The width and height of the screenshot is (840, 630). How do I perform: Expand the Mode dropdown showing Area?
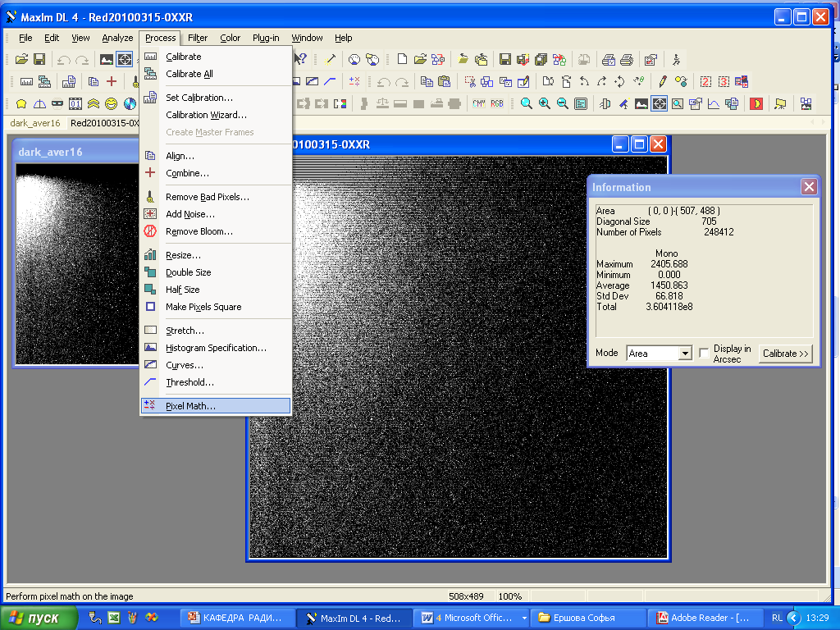(x=685, y=354)
